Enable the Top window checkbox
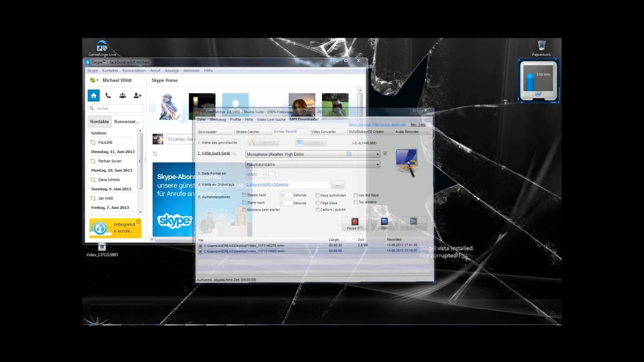 (355, 202)
